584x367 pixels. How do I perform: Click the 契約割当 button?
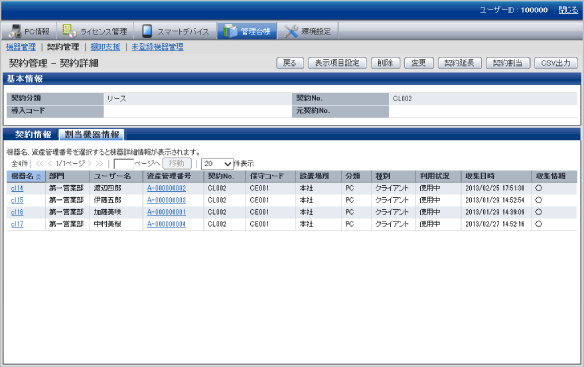tap(508, 63)
